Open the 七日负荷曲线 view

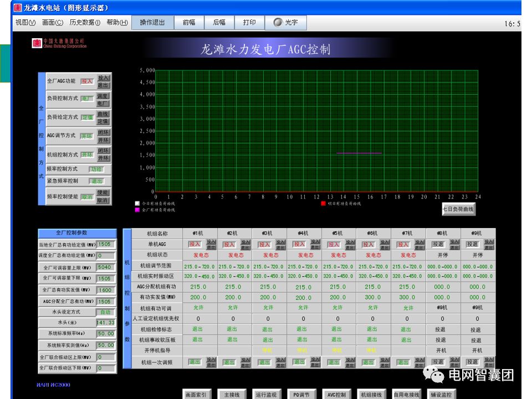pos(458,209)
